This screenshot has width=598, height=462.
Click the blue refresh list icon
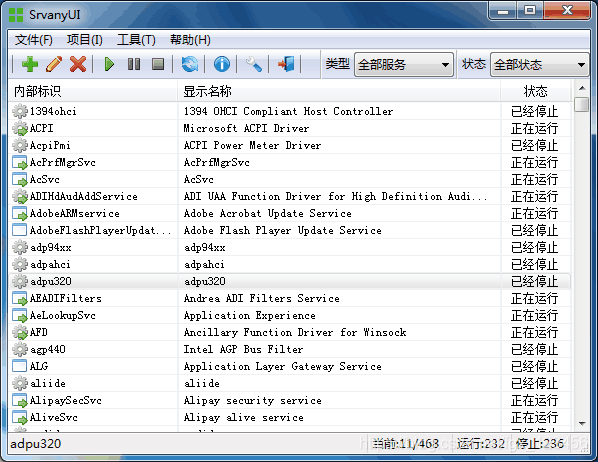coord(190,64)
